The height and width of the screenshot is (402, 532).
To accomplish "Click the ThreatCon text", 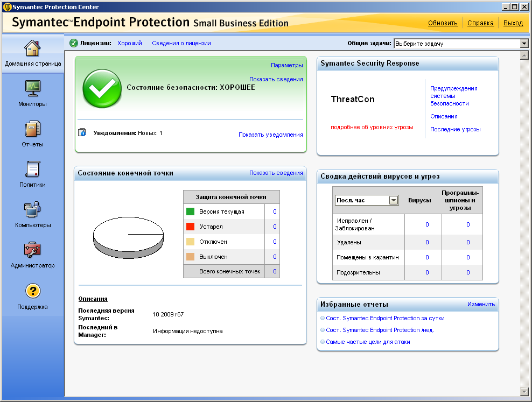I will [353, 100].
